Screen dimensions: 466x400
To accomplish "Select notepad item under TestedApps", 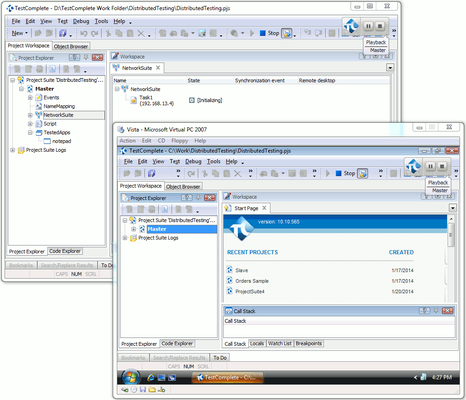I will click(62, 141).
